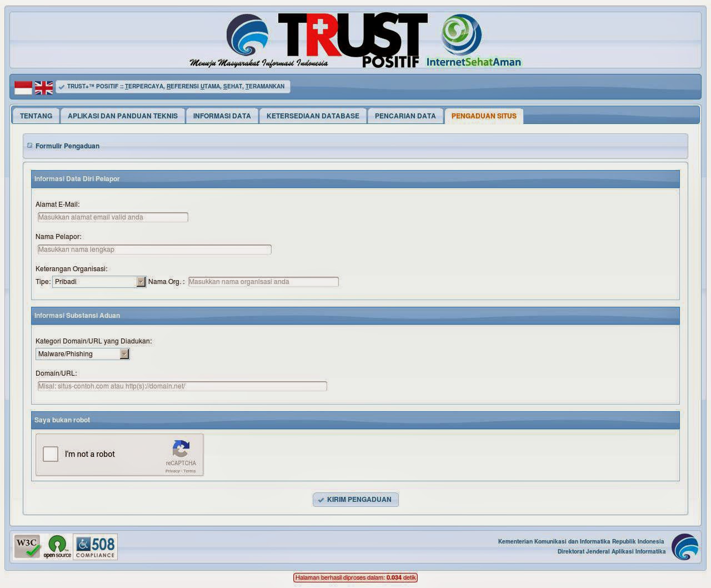Click the Saya bukan robot header
The image size is (711, 588).
355,420
